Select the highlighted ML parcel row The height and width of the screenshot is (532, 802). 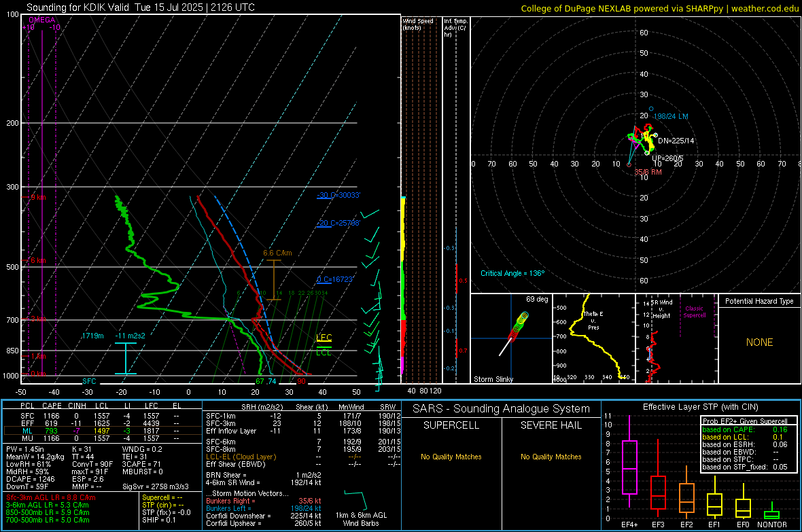tap(102, 431)
